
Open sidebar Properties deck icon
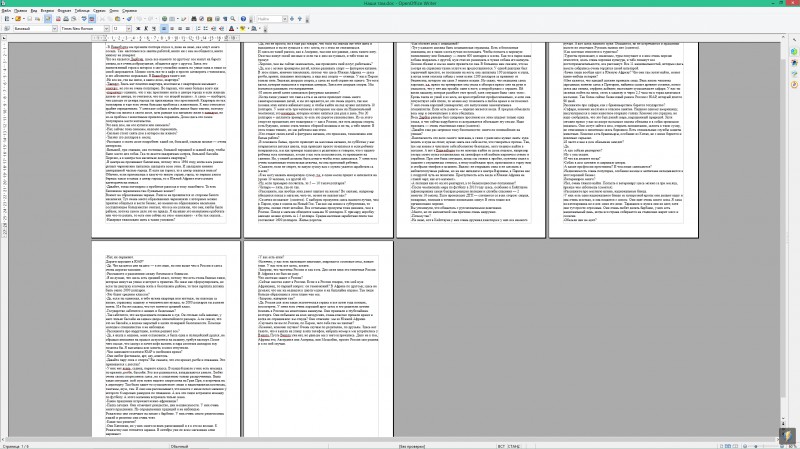click(x=794, y=52)
